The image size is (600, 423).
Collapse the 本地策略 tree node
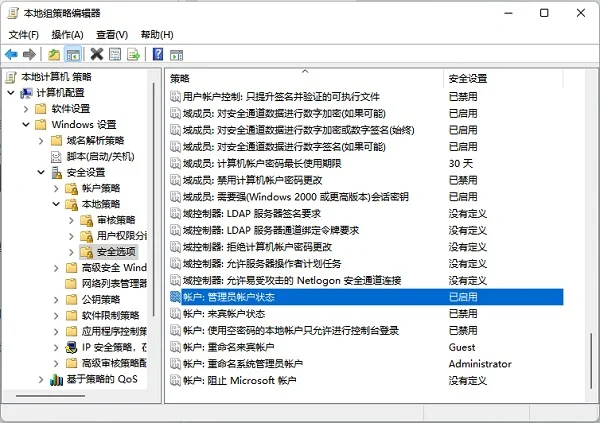[x=56, y=204]
